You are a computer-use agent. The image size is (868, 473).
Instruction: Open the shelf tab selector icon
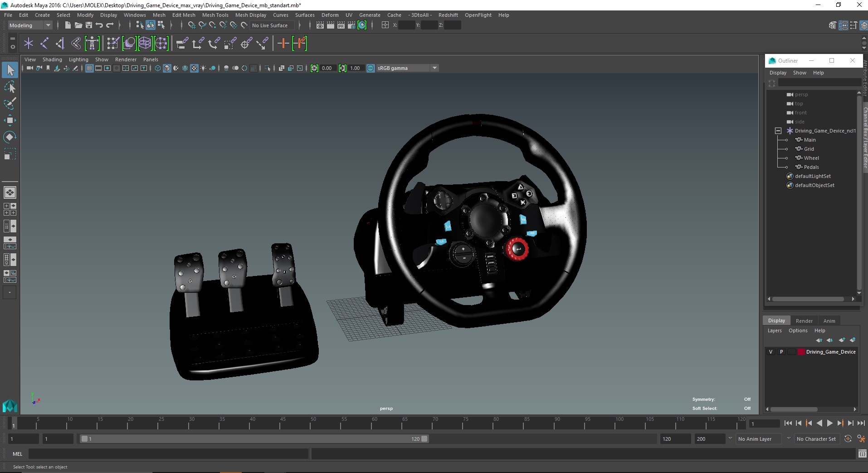(x=12, y=39)
